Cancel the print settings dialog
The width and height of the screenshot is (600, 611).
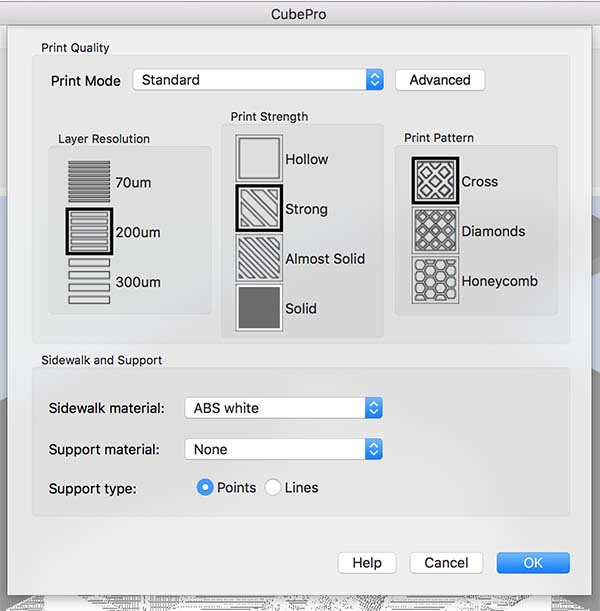[446, 563]
